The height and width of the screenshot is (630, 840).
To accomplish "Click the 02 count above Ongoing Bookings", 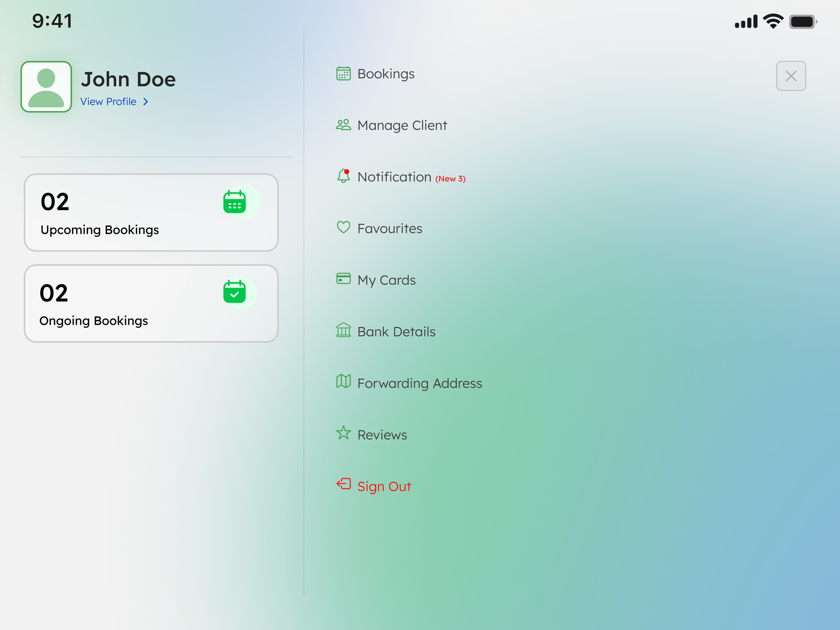I will [53, 293].
